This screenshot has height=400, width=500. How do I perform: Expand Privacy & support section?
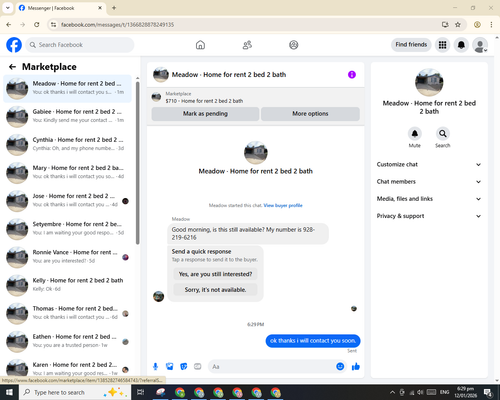[x=429, y=216]
